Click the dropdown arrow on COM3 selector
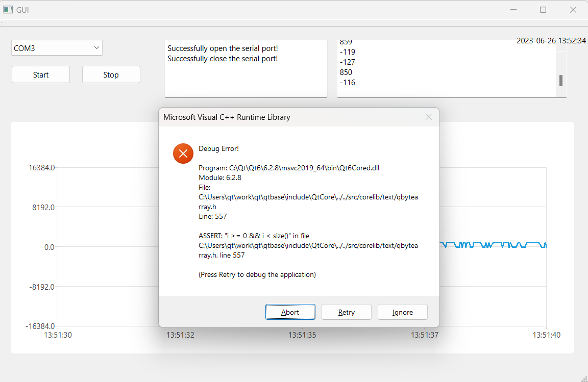Viewport: 588px width, 382px height. pos(96,47)
